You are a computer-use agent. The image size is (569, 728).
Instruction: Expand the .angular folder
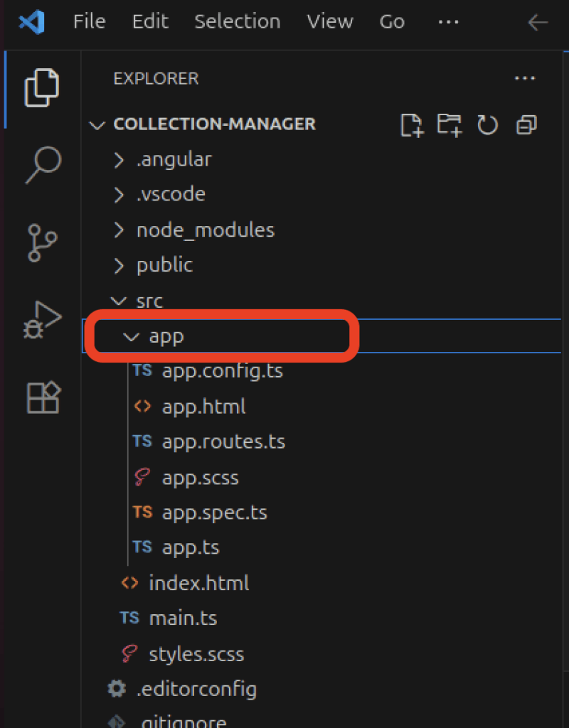pyautogui.click(x=174, y=159)
